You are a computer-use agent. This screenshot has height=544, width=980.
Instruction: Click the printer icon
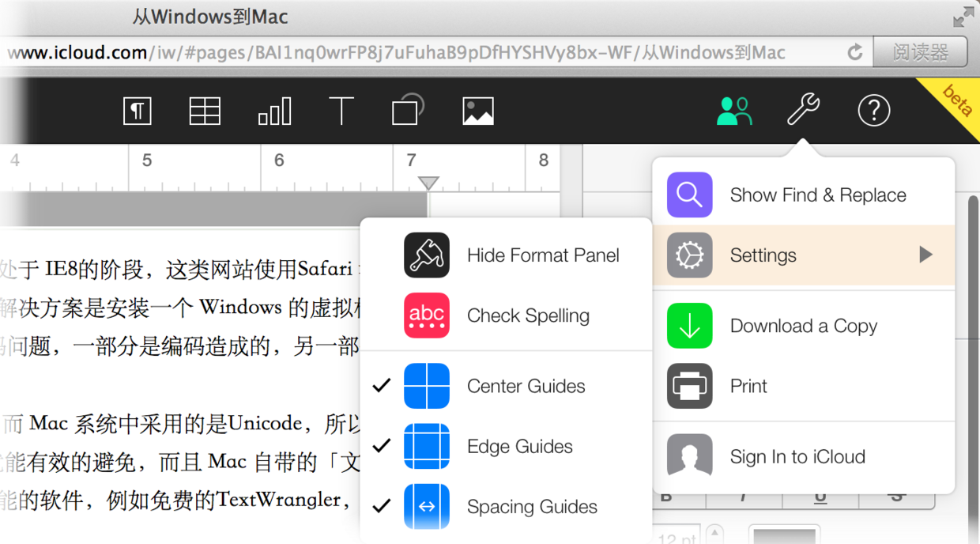689,386
